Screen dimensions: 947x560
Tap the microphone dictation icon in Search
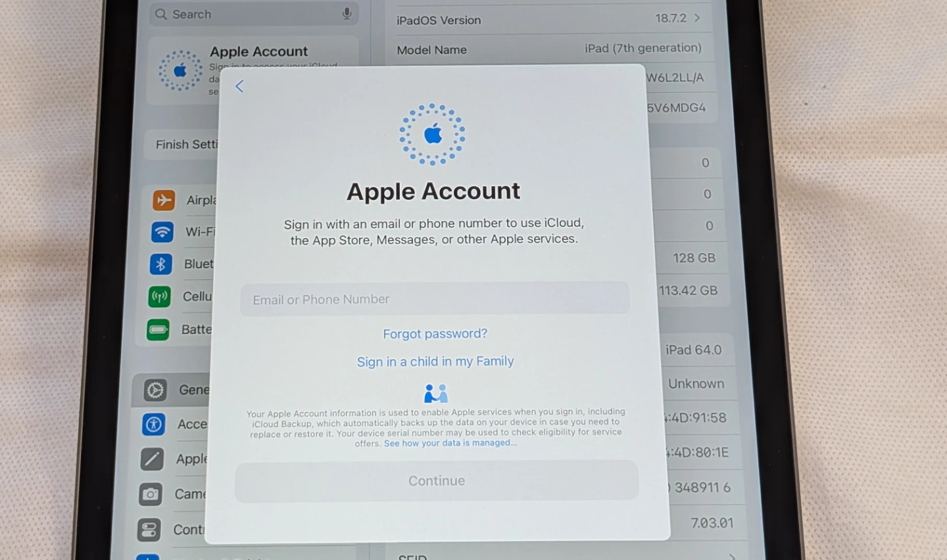click(347, 14)
